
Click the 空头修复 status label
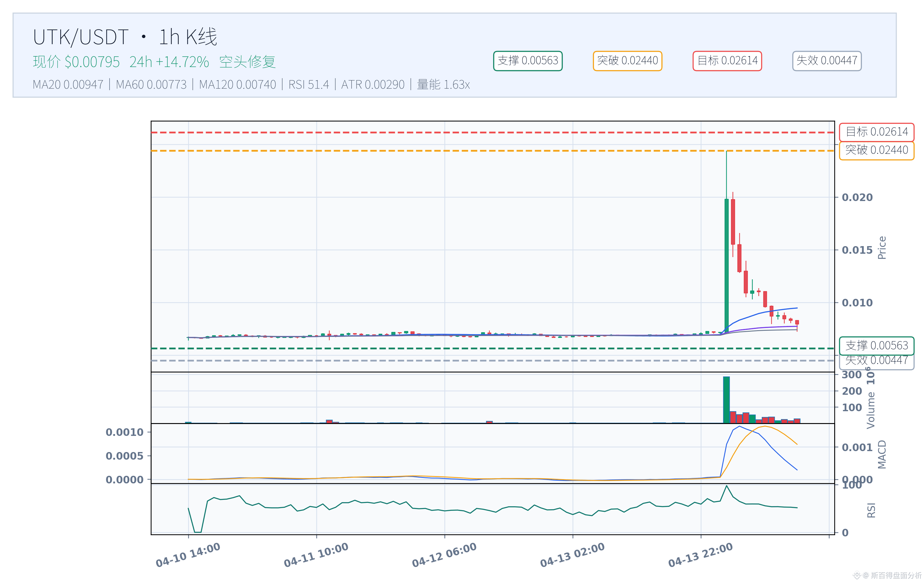(247, 62)
